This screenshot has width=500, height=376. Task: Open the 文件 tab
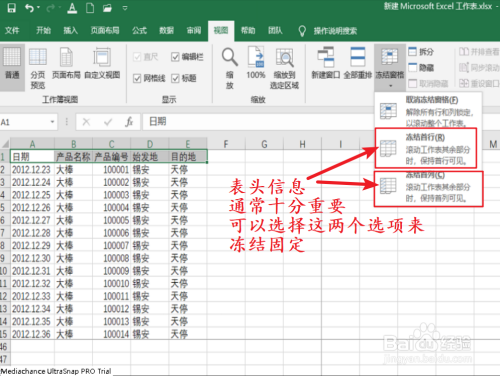tap(12, 31)
